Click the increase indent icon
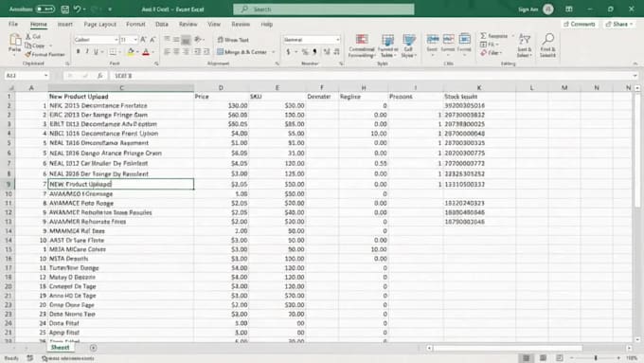 coord(206,52)
